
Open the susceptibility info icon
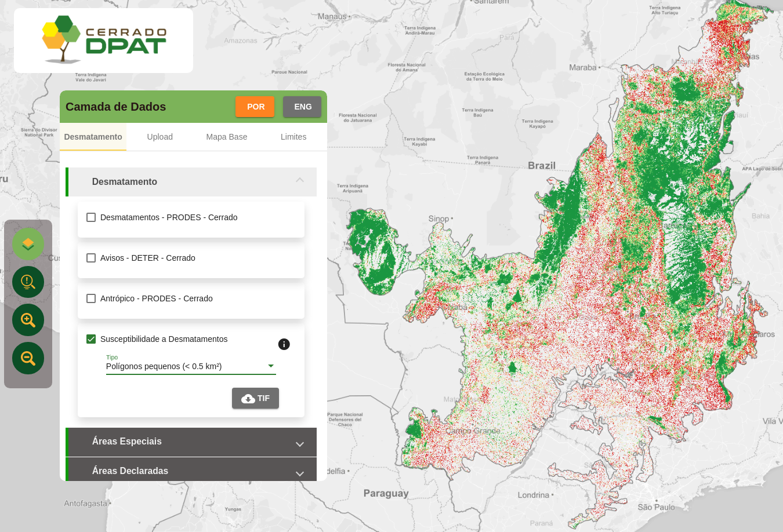tap(284, 344)
